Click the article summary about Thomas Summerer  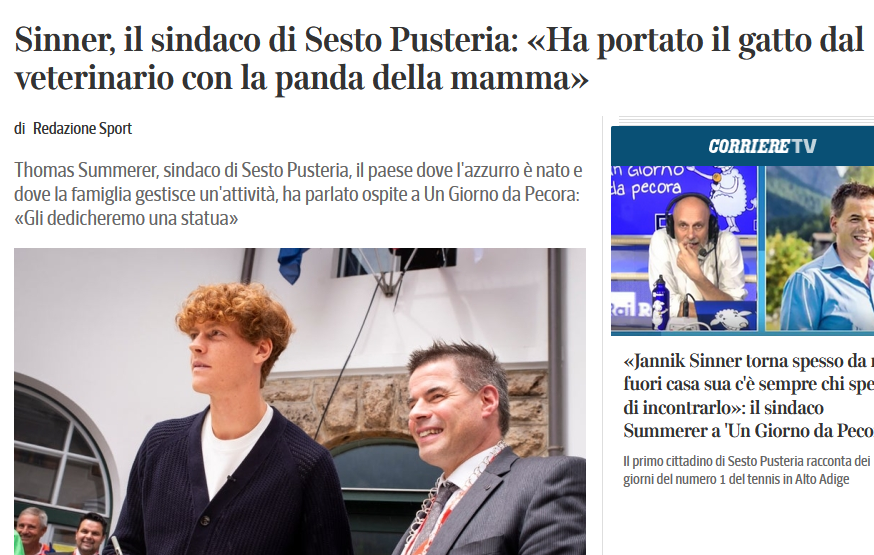click(x=298, y=194)
